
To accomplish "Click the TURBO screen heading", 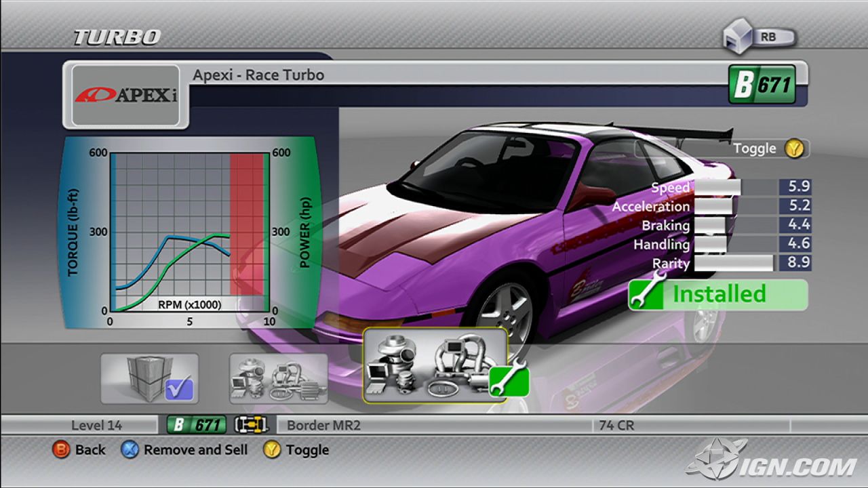I will point(117,37).
